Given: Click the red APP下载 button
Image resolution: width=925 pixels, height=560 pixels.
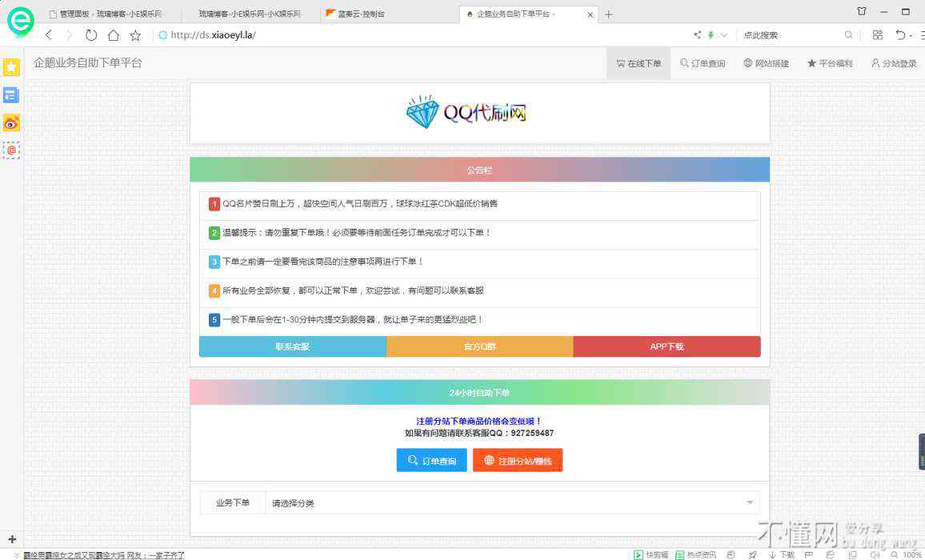Looking at the screenshot, I should point(667,346).
